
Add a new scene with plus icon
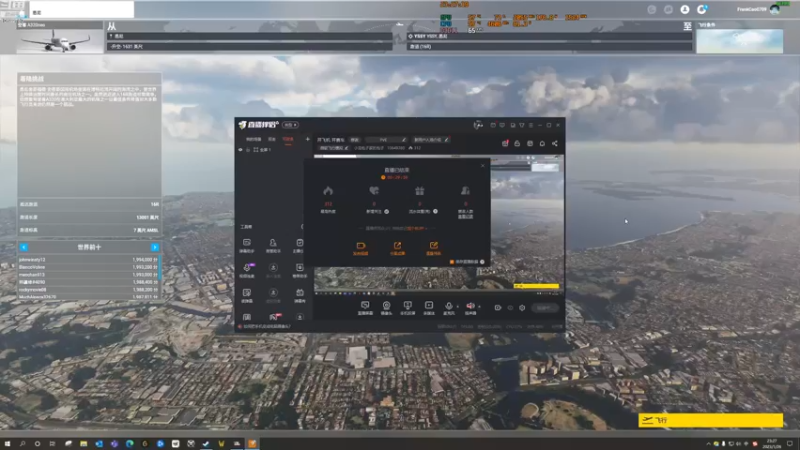pyautogui.click(x=307, y=139)
